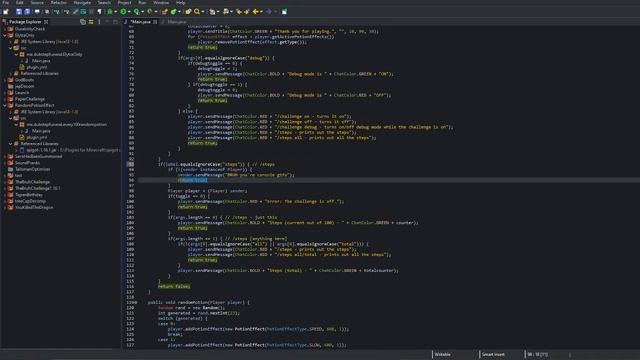Open the Search icon's dropdown arrow
The width and height of the screenshot is (640, 360).
pyautogui.click(x=203, y=12)
